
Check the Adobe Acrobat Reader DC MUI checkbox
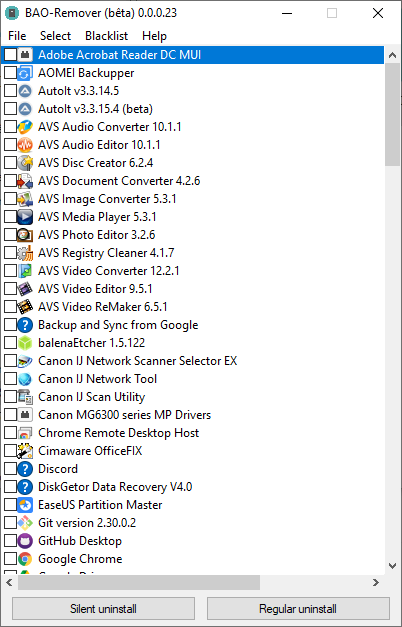[x=10, y=55]
